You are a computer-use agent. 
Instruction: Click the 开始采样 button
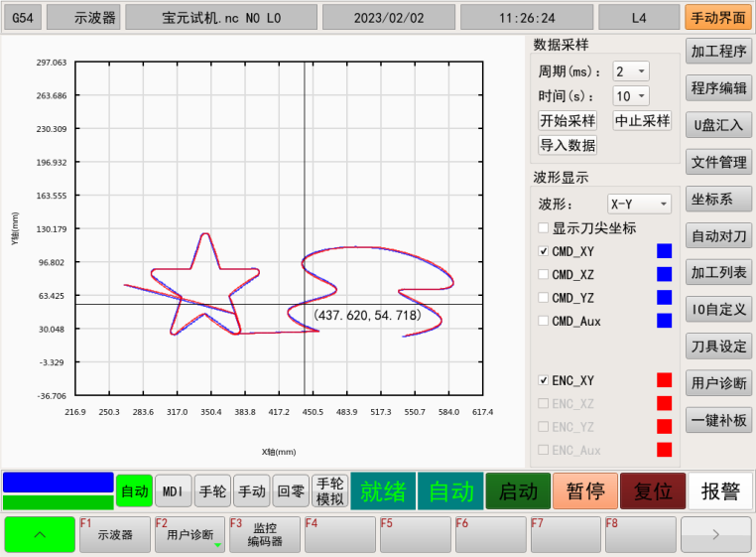click(x=567, y=121)
